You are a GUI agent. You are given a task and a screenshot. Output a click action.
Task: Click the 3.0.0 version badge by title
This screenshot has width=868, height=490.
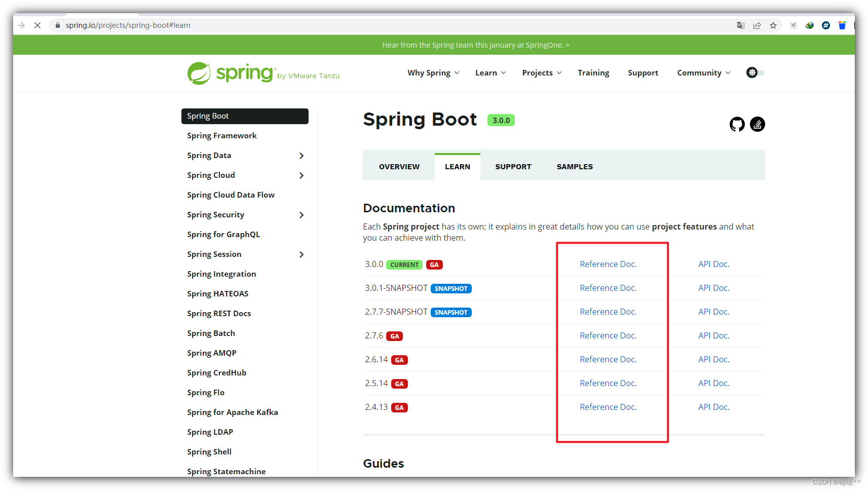501,120
